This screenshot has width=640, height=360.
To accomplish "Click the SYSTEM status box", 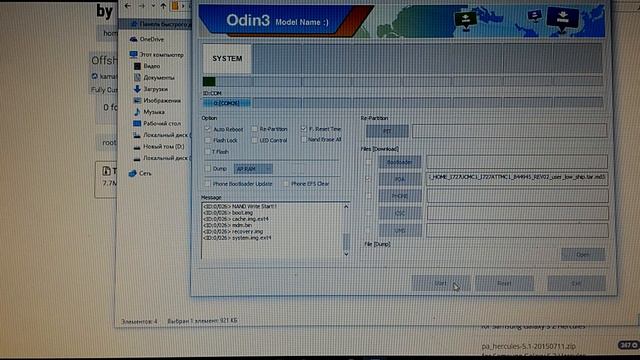I will (227, 59).
